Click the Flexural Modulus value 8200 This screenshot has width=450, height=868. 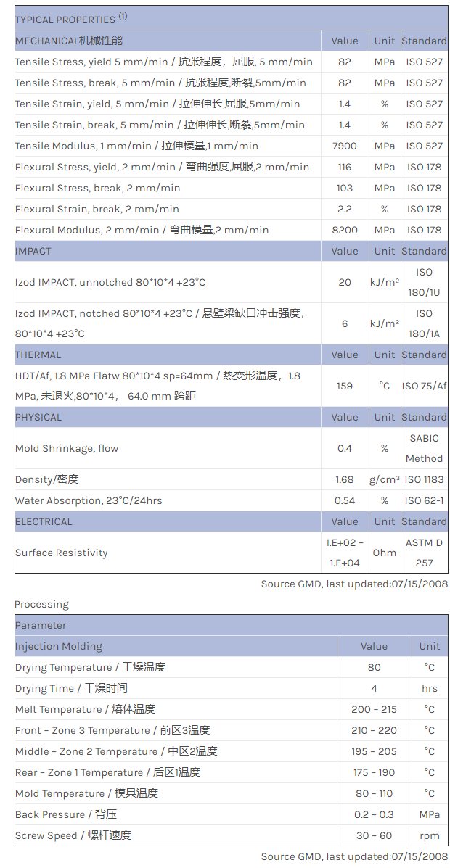point(344,230)
